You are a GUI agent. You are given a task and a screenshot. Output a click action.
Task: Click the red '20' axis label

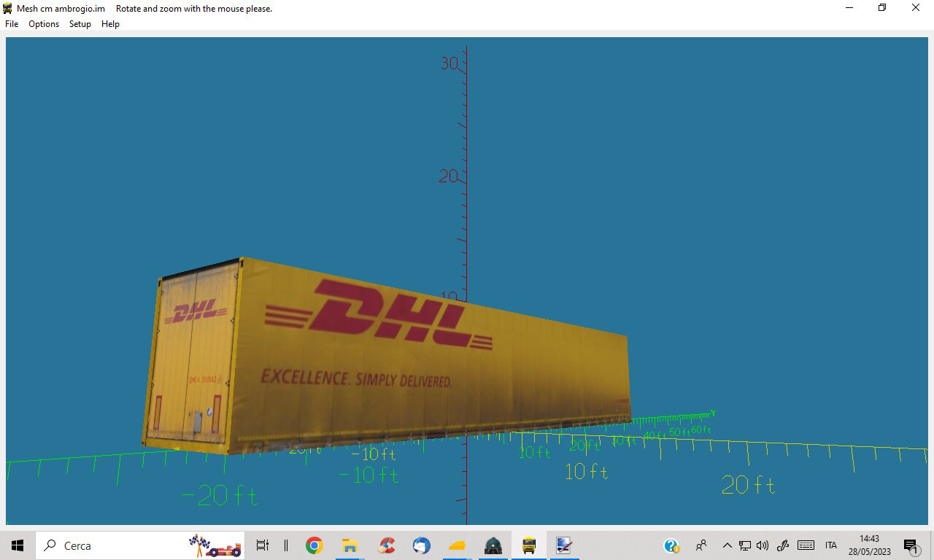(x=448, y=176)
